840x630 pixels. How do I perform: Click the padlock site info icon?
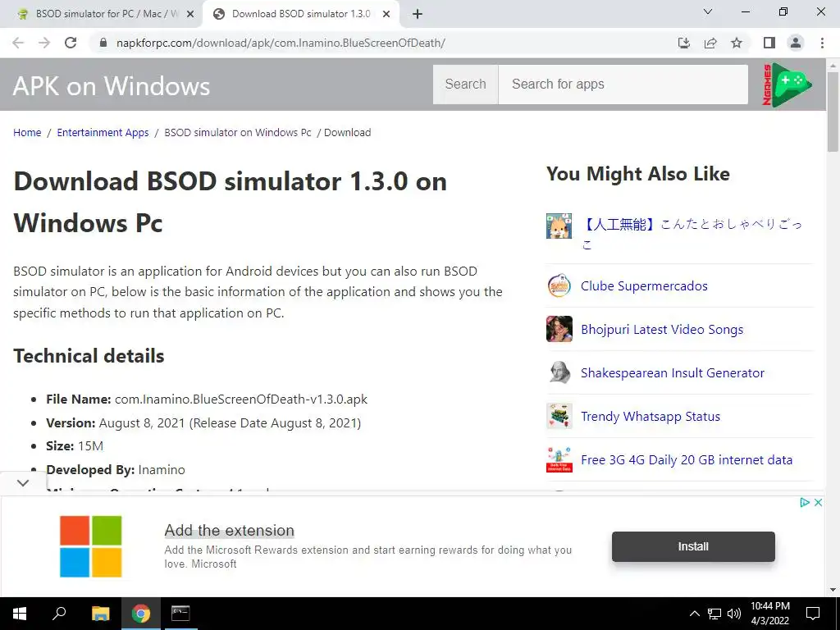pos(103,43)
